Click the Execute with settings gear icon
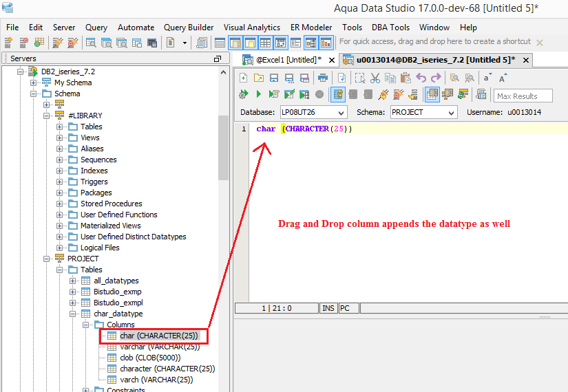 click(244, 94)
